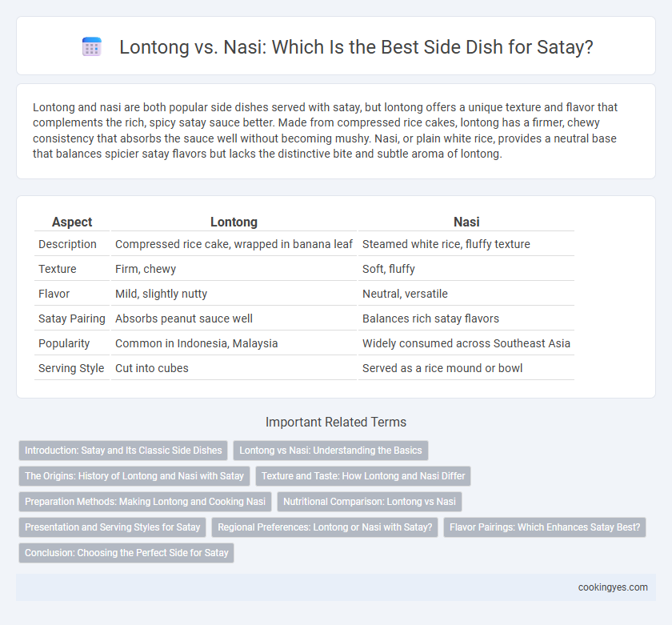672x625 pixels.
Task: Click the calendar icon beside the title
Action: coord(91,46)
